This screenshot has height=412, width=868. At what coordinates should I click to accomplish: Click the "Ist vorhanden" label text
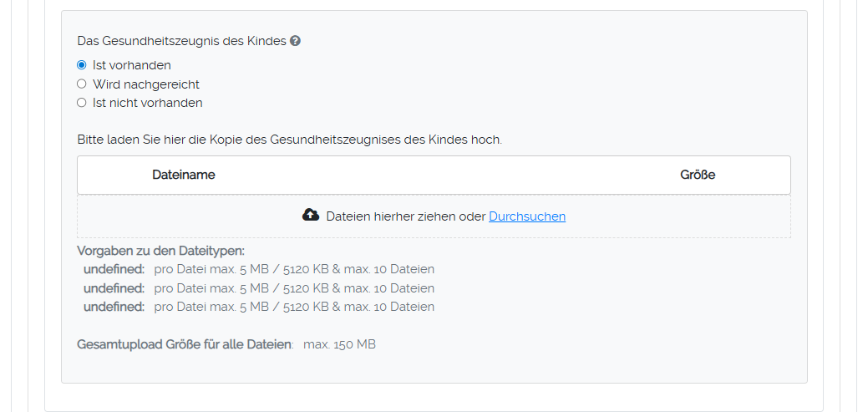click(132, 65)
